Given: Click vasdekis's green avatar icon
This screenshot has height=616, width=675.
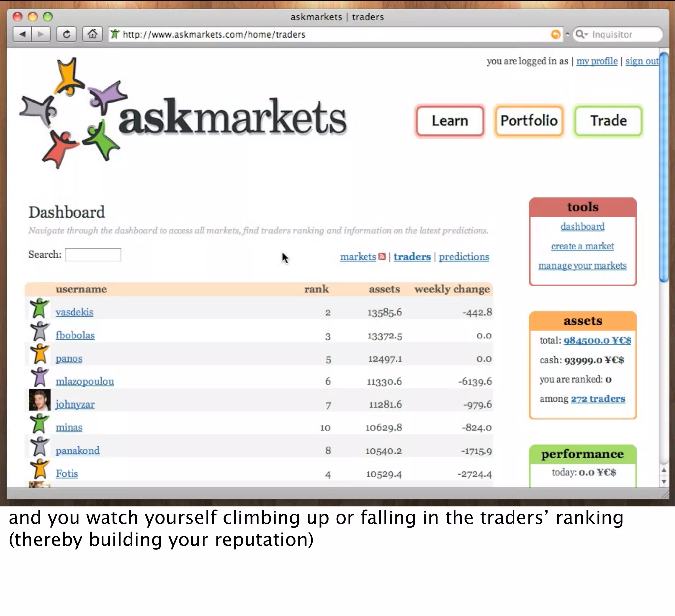Looking at the screenshot, I should click(40, 308).
